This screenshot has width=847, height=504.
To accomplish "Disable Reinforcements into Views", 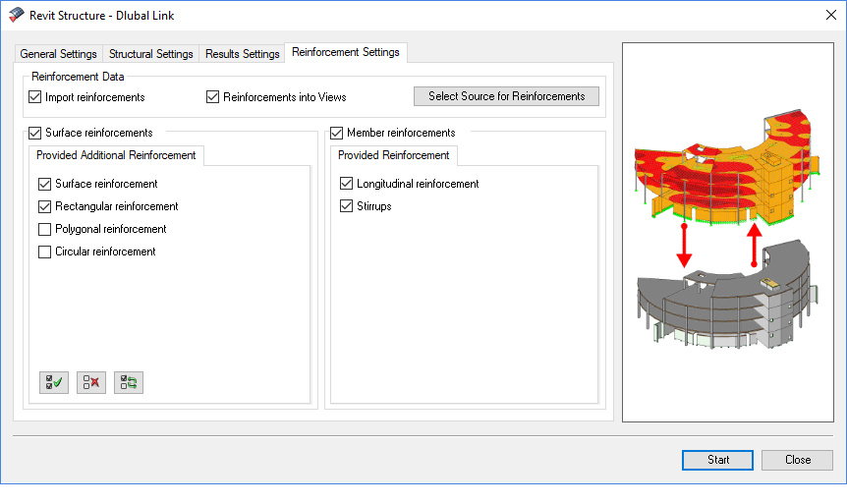I will [x=213, y=97].
